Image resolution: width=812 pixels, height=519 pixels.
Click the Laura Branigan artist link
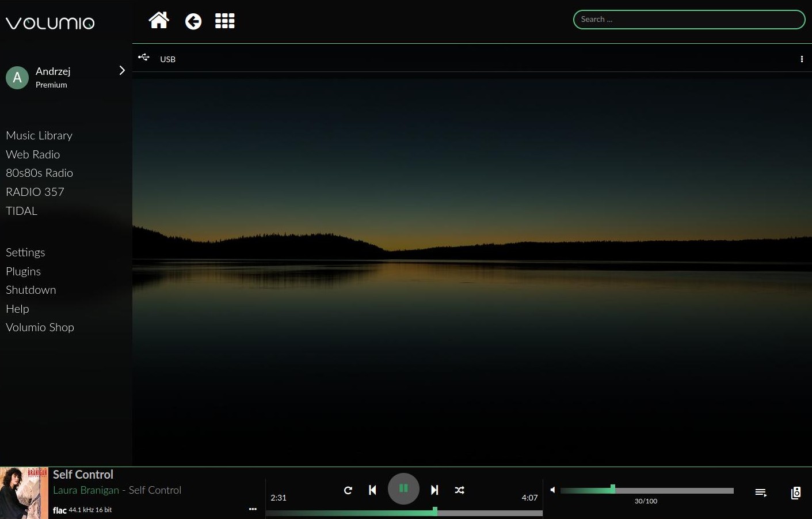[x=86, y=490]
